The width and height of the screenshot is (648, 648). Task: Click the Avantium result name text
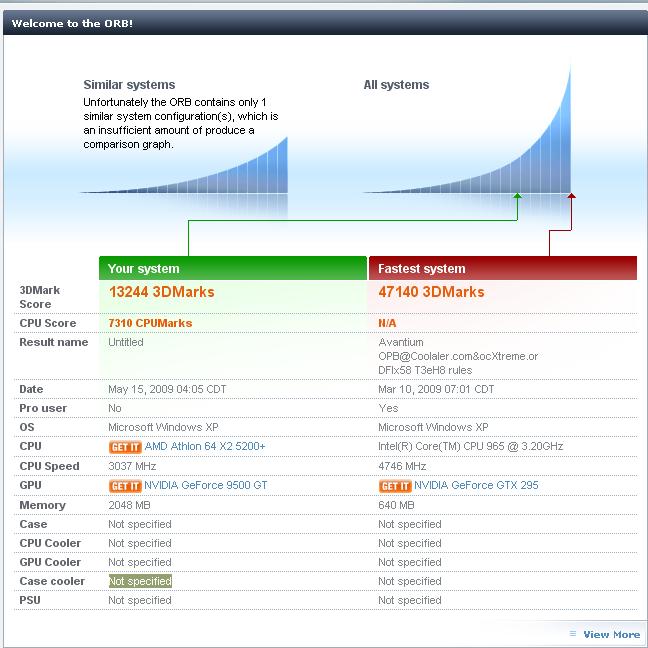pyautogui.click(x=458, y=356)
